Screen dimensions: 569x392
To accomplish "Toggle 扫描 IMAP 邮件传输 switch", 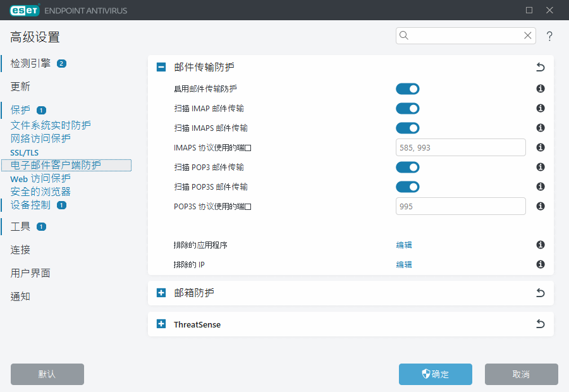I will tap(408, 108).
